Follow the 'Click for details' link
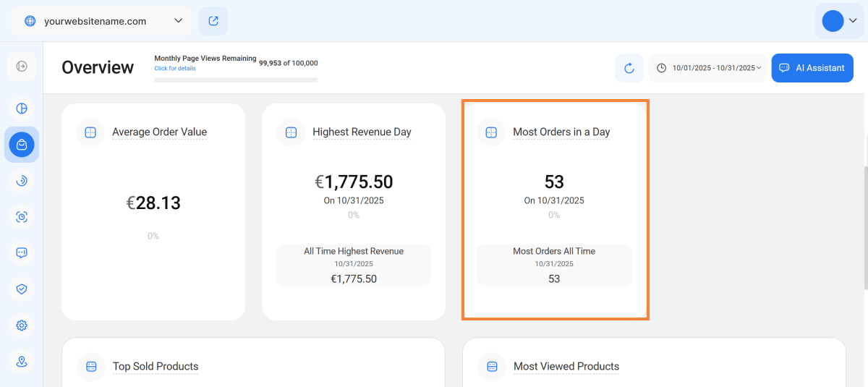The image size is (868, 387). (174, 69)
